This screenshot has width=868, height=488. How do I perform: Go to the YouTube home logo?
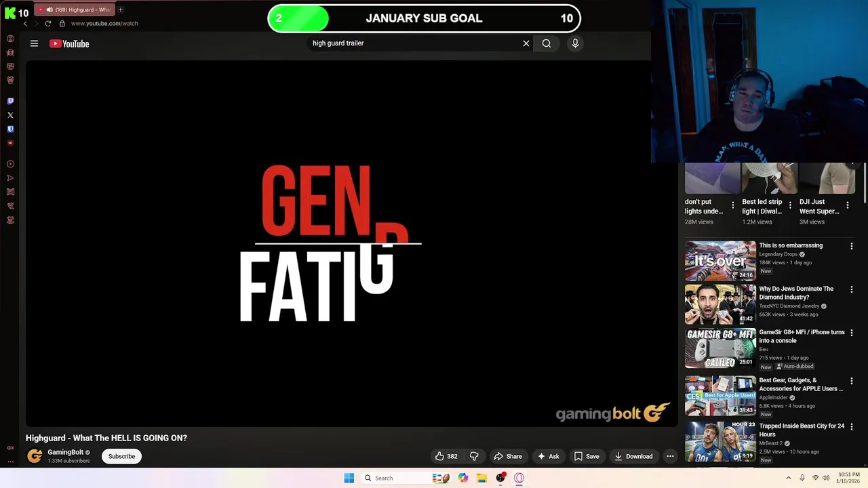tap(69, 43)
